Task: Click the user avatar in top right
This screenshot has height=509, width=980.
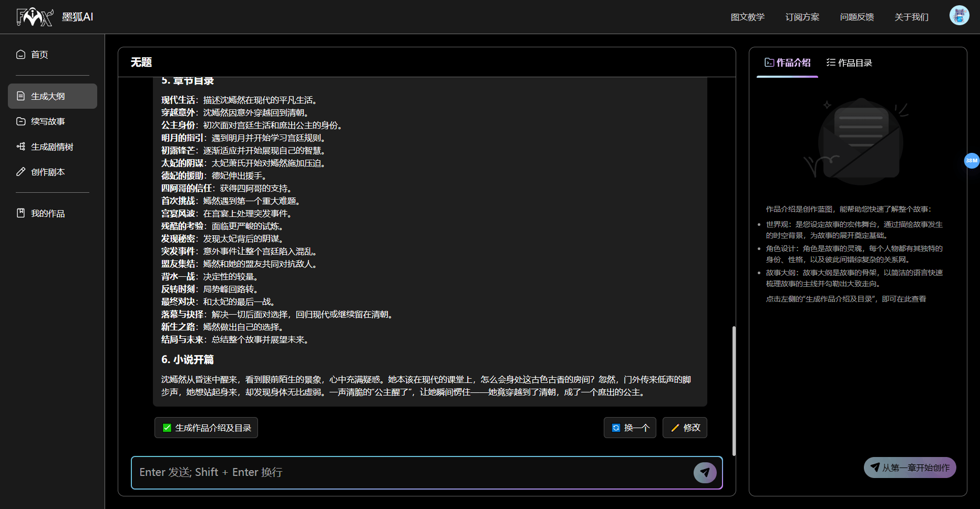Action: click(959, 15)
